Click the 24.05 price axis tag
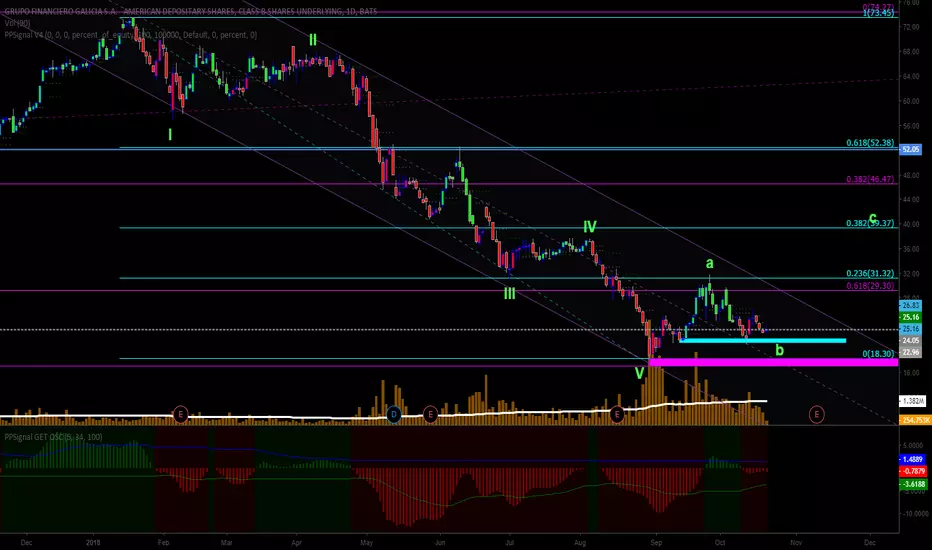Image resolution: width=932 pixels, height=550 pixels. 911,341
